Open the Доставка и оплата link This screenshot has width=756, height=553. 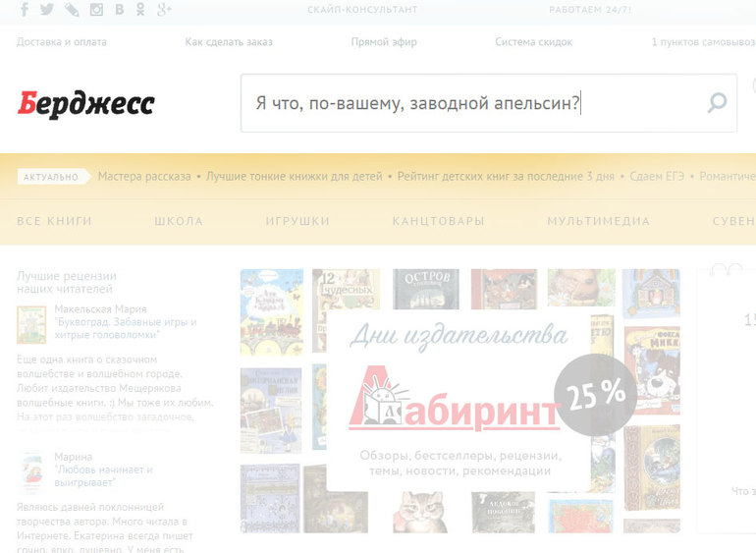(62, 42)
